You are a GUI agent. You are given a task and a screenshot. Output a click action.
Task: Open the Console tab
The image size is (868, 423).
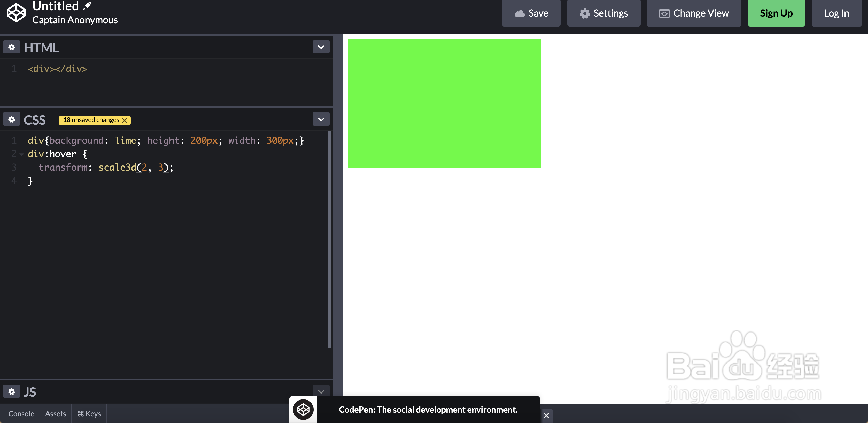click(x=21, y=413)
